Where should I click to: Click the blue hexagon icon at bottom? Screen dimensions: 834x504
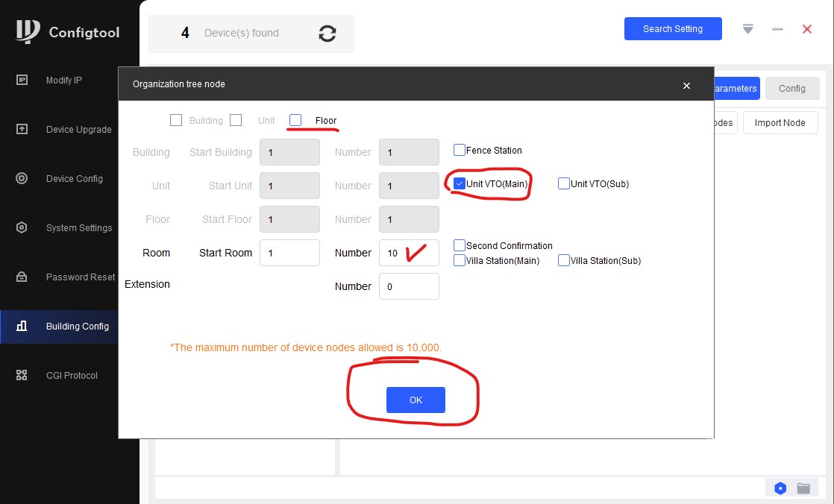tap(780, 488)
